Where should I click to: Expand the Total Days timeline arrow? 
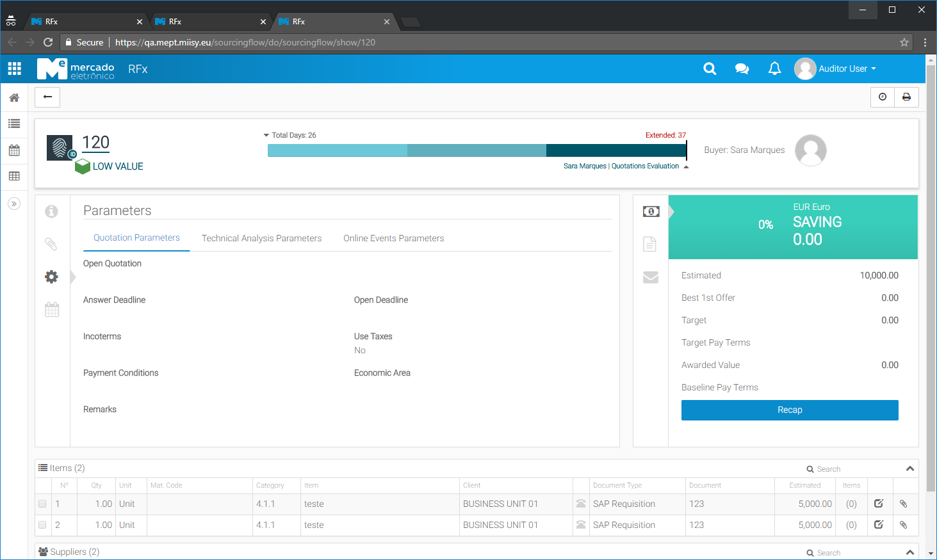(266, 135)
